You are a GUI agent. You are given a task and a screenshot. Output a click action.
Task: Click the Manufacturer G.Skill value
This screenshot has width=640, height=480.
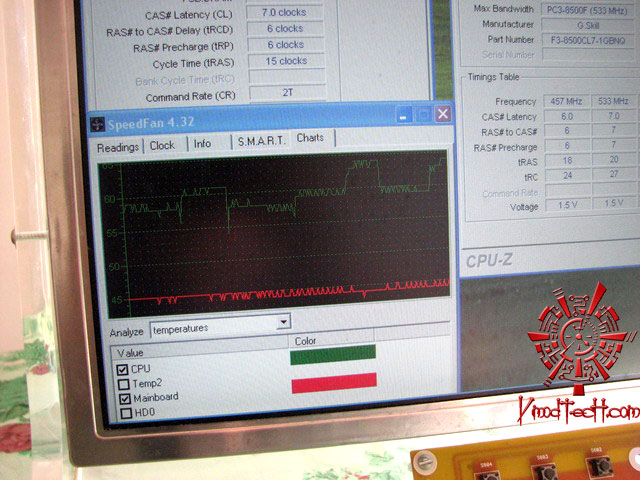[x=588, y=25]
